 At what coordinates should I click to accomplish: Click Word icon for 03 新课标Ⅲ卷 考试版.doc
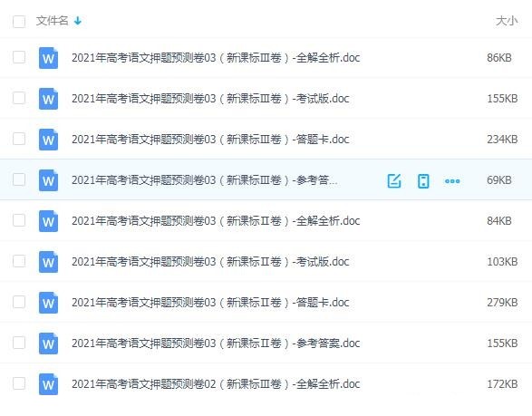point(48,99)
